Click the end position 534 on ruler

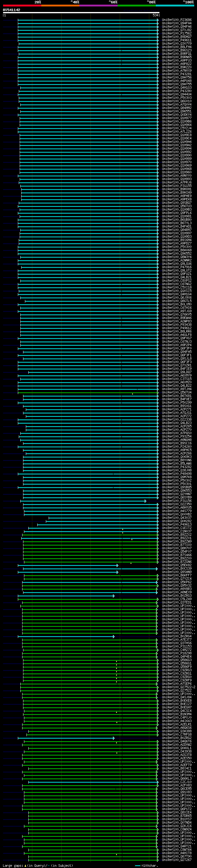click(x=155, y=15)
